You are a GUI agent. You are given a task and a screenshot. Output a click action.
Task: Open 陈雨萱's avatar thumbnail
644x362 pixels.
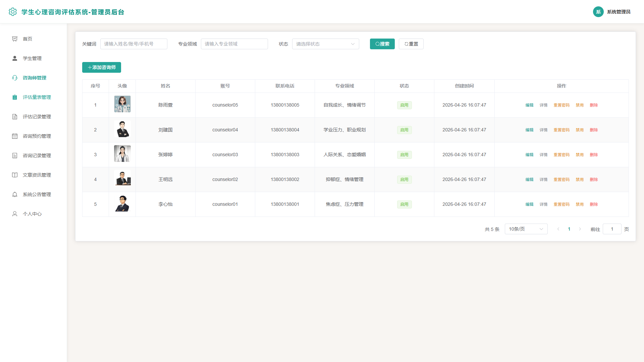[x=122, y=104]
